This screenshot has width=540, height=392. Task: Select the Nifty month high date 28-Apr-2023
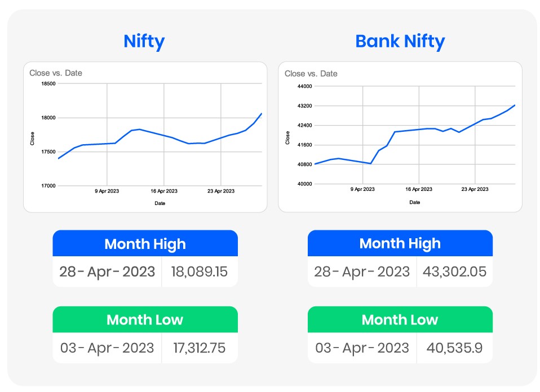tap(107, 272)
